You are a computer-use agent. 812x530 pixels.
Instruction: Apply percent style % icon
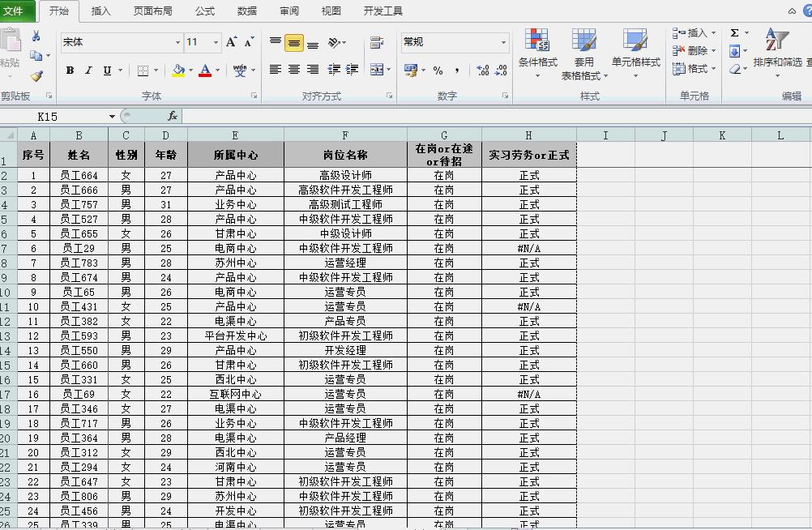[x=439, y=71]
